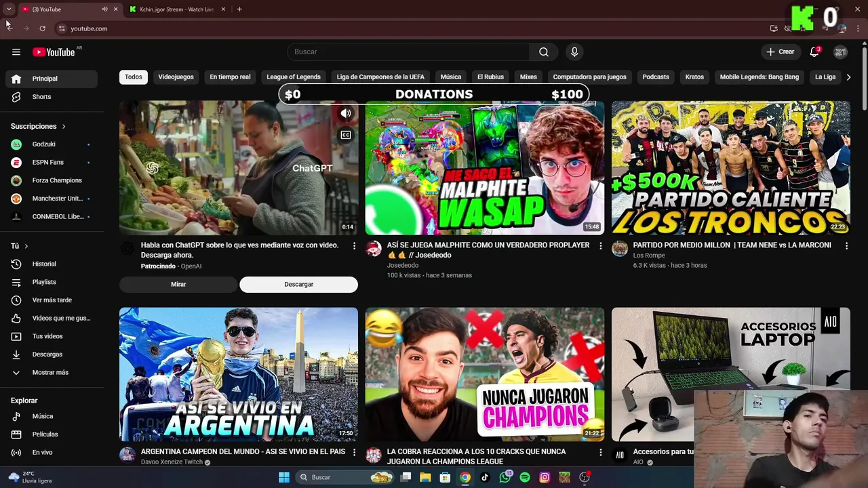Screen dimensions: 868x488
Task: Open the account avatar menu
Action: [x=840, y=52]
